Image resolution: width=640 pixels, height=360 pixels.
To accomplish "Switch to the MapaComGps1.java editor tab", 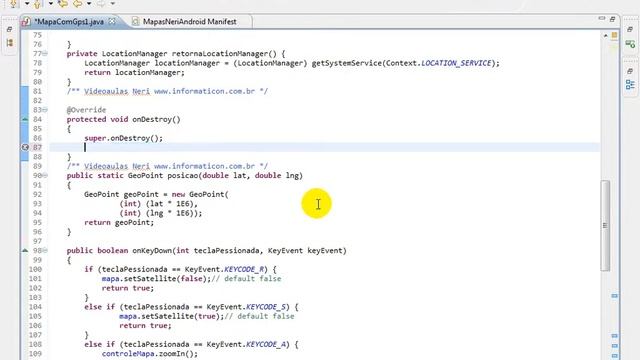I will 69,22.
